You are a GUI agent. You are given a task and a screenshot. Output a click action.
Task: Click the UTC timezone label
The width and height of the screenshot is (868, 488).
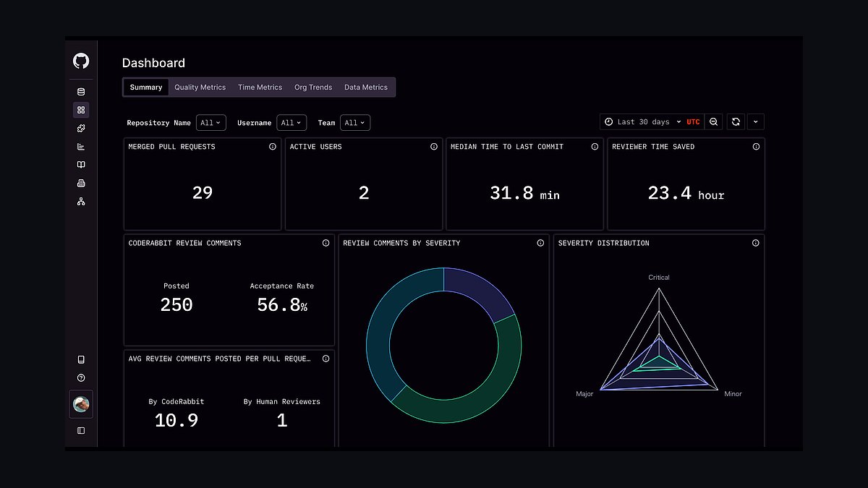tap(693, 122)
